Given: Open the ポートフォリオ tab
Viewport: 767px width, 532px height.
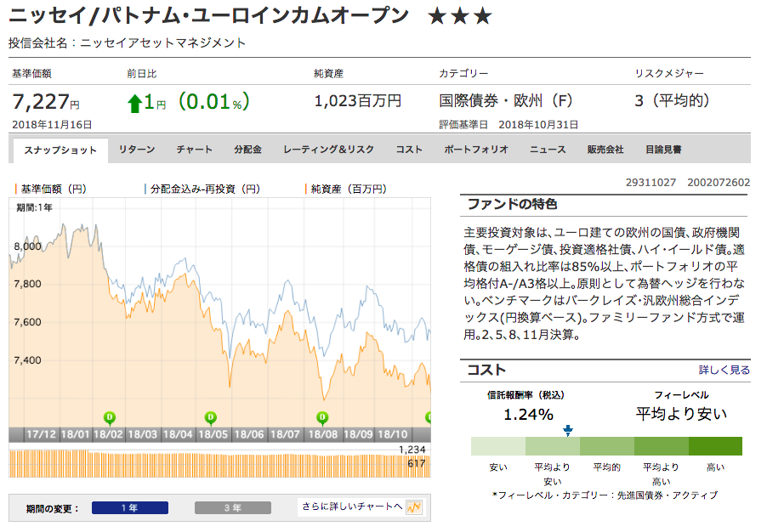Looking at the screenshot, I should click(476, 150).
